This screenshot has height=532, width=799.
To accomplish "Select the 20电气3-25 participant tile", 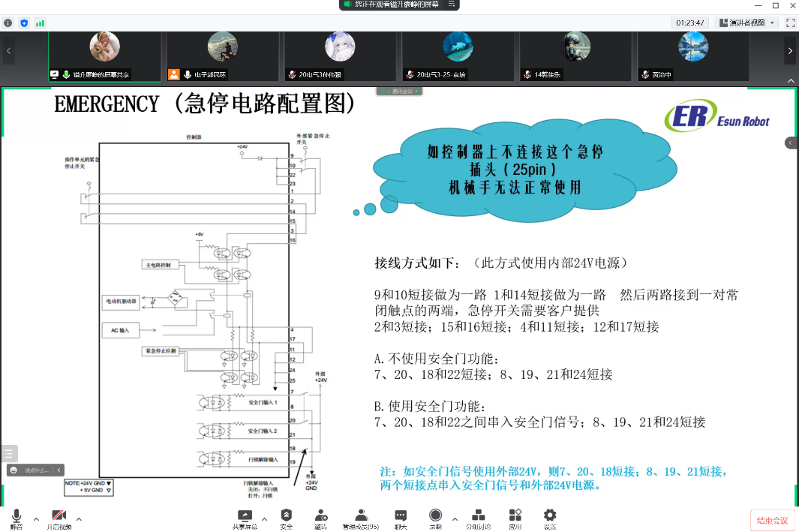I will coord(458,56).
